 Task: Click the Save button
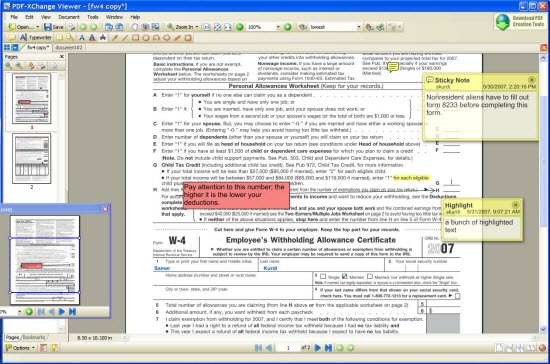pyautogui.click(x=54, y=27)
